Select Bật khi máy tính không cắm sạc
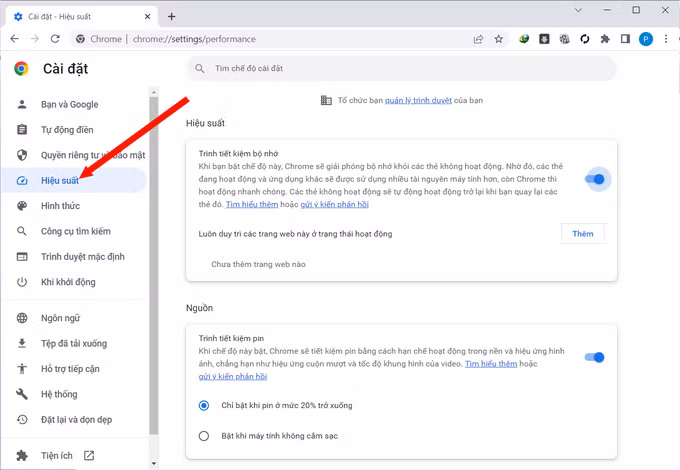This screenshot has width=680, height=470. [x=204, y=435]
